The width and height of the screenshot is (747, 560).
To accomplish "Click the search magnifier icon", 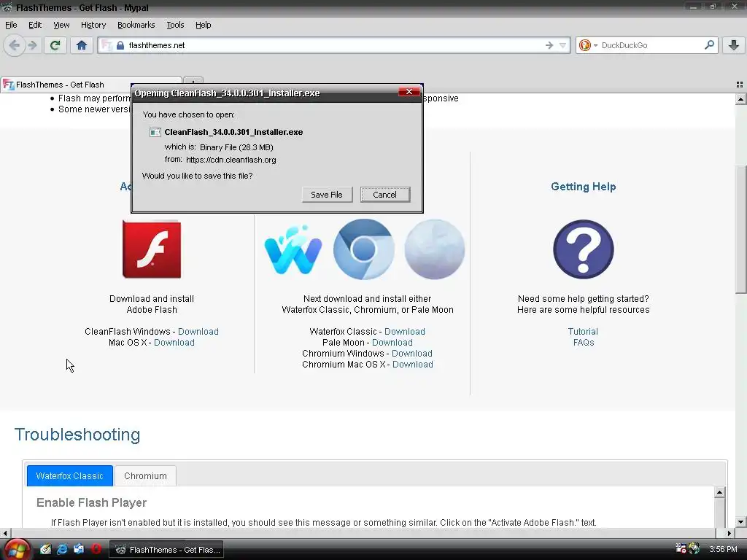I will coord(709,44).
